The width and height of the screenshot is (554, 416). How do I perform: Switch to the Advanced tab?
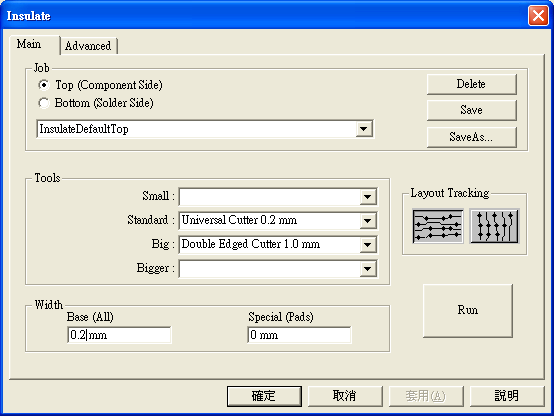[x=88, y=46]
